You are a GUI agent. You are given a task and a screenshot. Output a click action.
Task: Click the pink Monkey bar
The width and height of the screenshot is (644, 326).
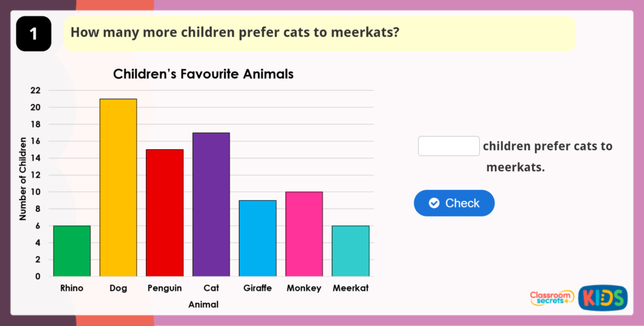click(x=304, y=234)
